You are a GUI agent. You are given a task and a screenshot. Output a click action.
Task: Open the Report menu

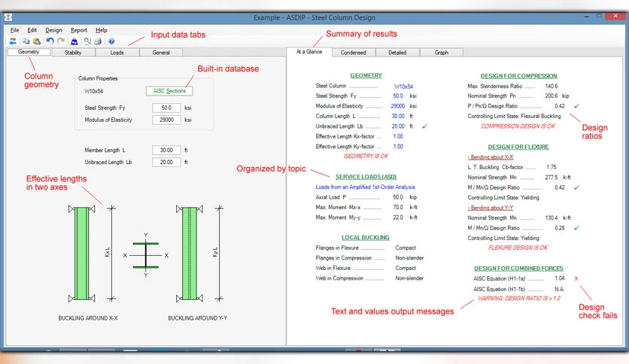point(78,30)
